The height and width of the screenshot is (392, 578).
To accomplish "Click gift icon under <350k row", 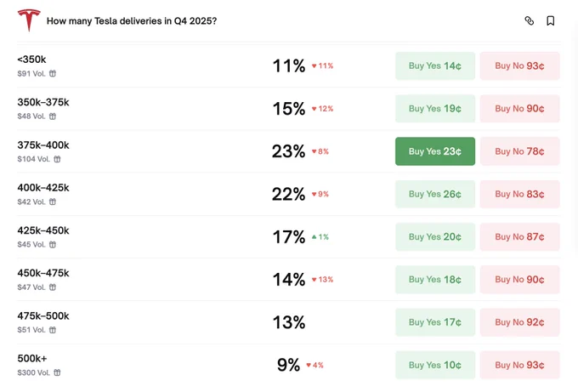I will tap(53, 74).
